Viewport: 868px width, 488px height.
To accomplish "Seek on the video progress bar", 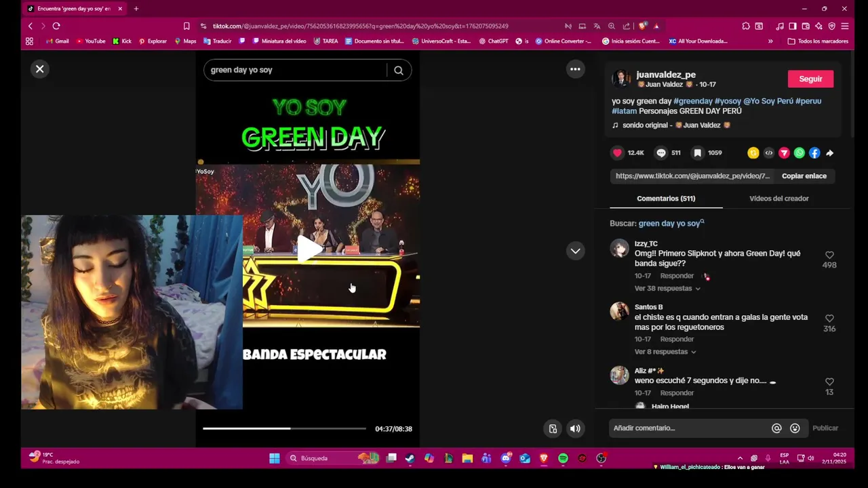I will point(284,428).
